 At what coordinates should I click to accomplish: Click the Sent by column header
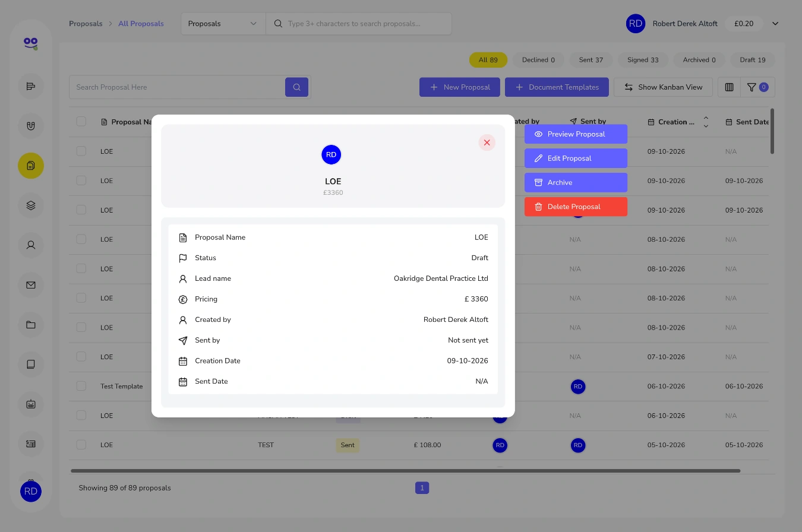point(588,122)
